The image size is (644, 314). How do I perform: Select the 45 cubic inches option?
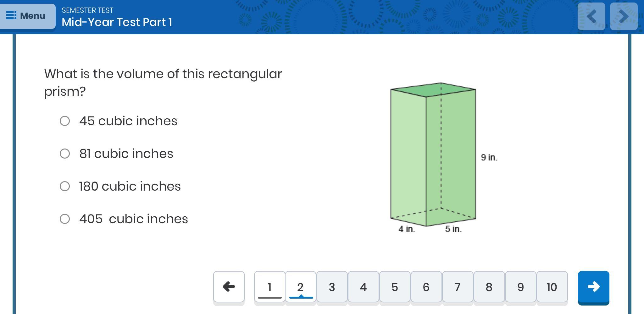pos(65,121)
